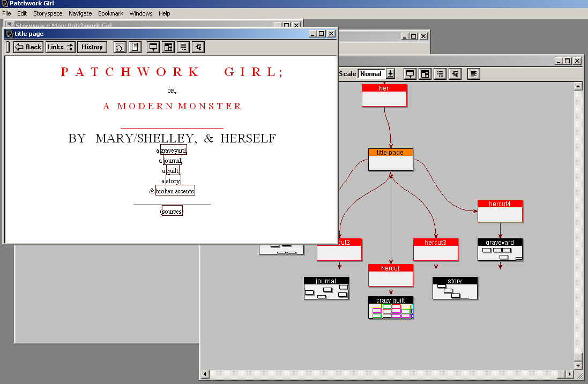Close the title page window
Screen dimensions: 588x384
[x=331, y=34]
